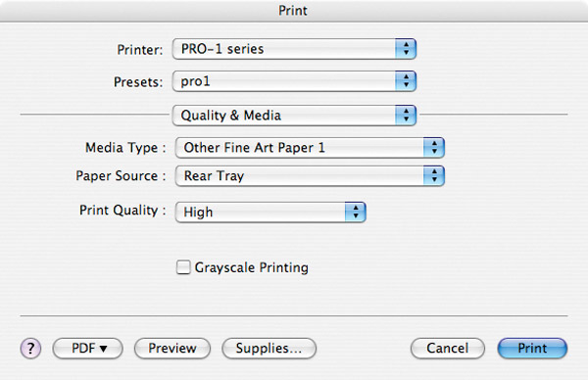Choose the High print quality field
Viewport: 588px width, 380px height.
click(x=270, y=213)
